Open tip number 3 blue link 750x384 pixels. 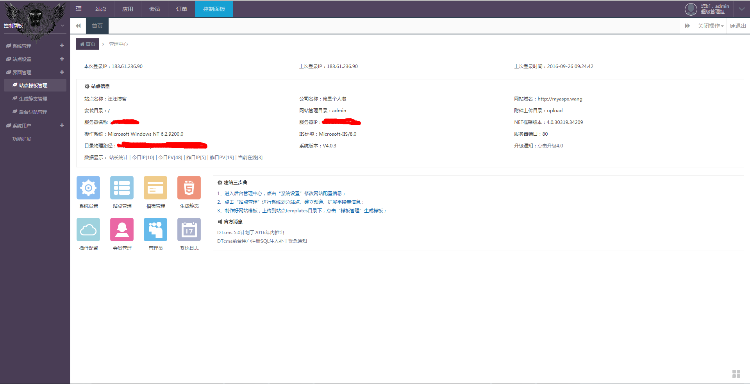[x=301, y=211]
